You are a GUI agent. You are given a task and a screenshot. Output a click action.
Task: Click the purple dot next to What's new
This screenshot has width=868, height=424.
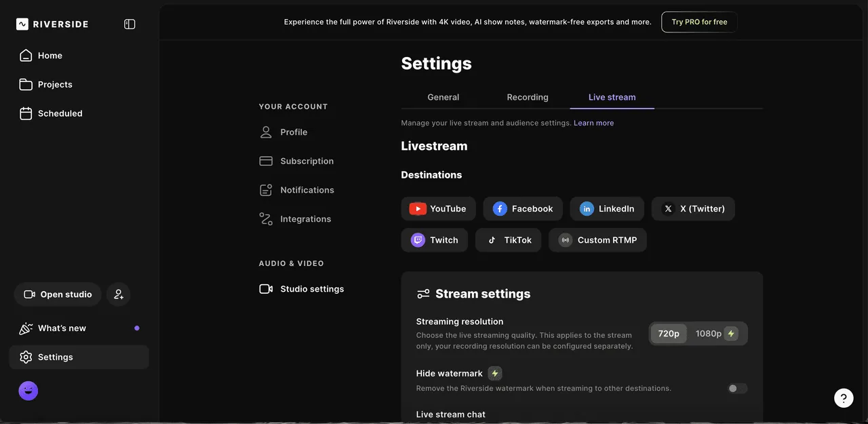[137, 328]
